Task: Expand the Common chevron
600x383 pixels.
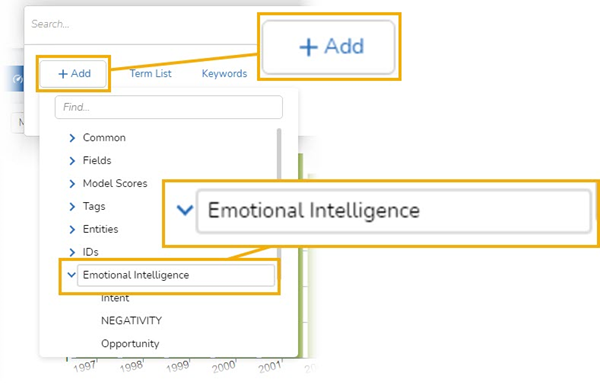Action: click(72, 138)
